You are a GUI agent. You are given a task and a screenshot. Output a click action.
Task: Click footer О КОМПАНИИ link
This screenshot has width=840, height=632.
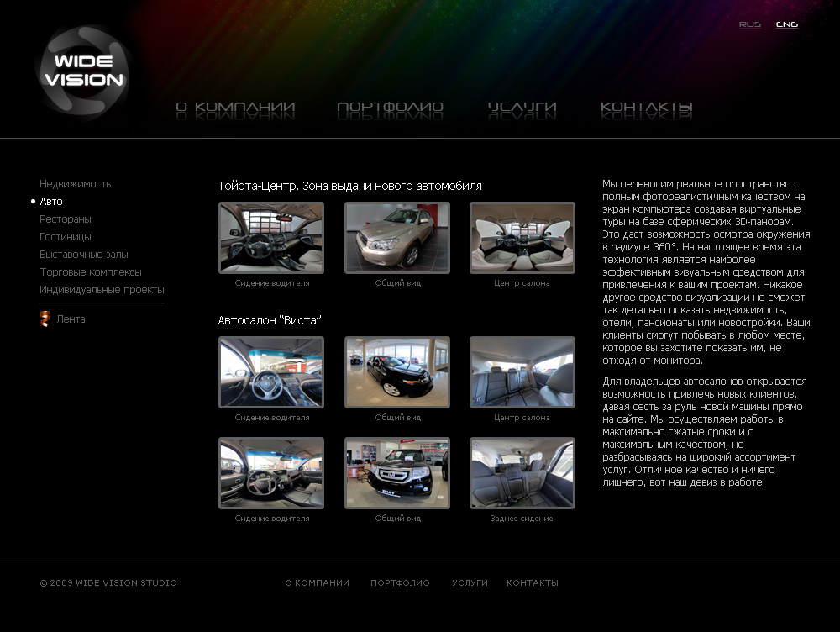318,582
